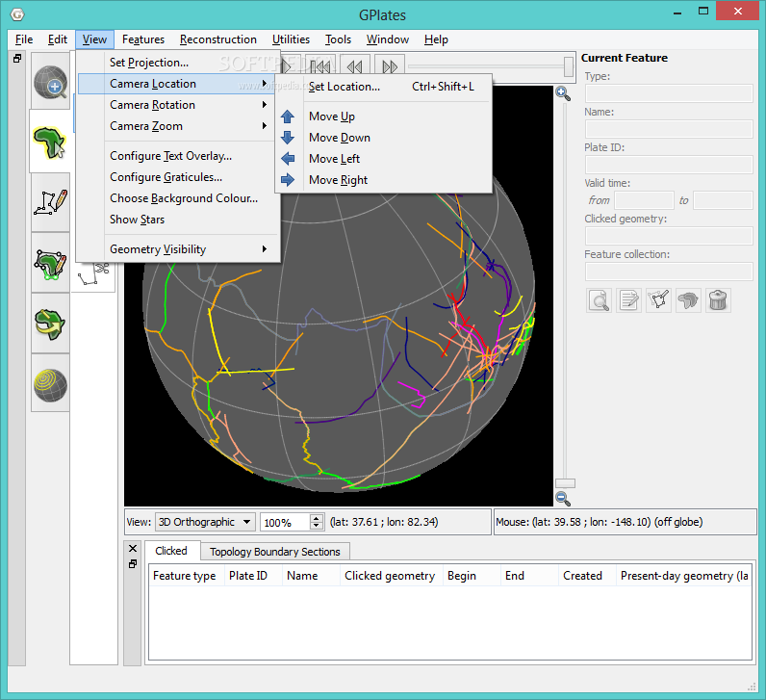Increase zoom percent with spinner arrows
766x700 pixels.
pyautogui.click(x=317, y=518)
